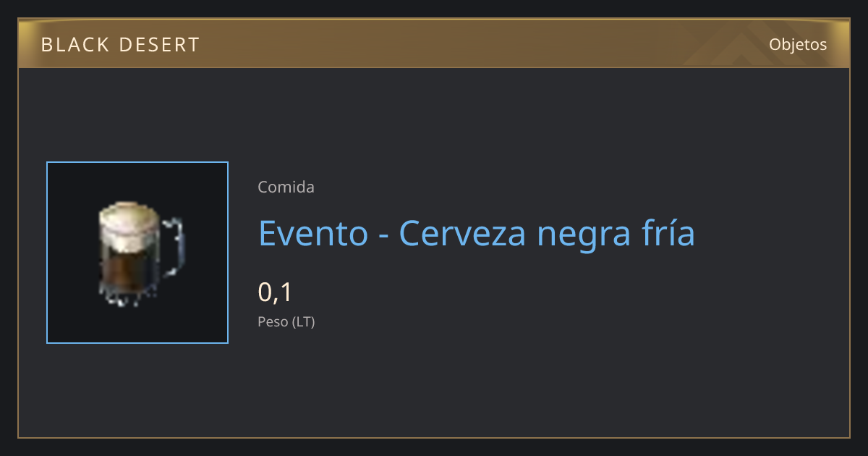This screenshot has height=456, width=868.
Task: Select the Comida category label
Action: point(286,187)
